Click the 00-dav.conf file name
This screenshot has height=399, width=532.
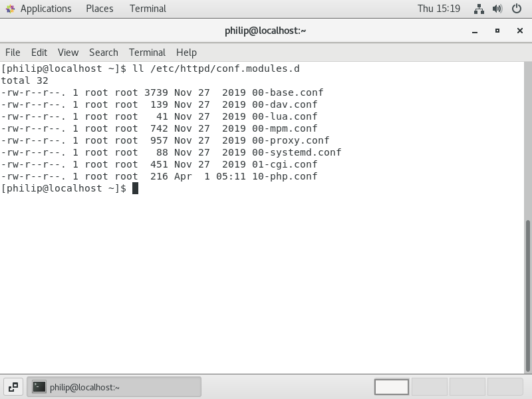point(285,104)
